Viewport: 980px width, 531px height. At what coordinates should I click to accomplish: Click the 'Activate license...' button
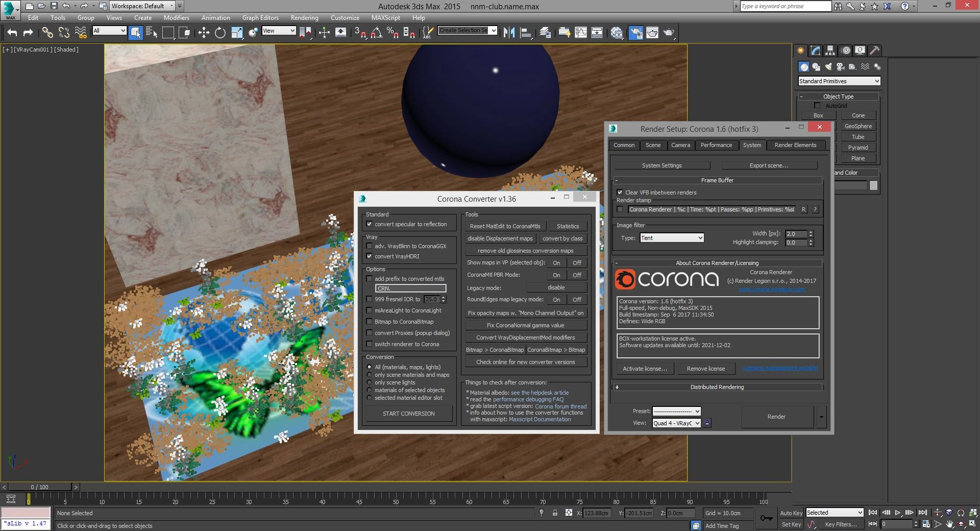pyautogui.click(x=645, y=369)
